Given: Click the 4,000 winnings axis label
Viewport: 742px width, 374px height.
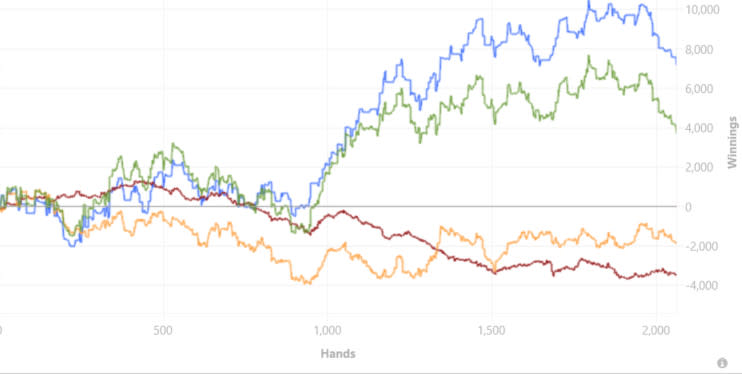Looking at the screenshot, I should [699, 128].
